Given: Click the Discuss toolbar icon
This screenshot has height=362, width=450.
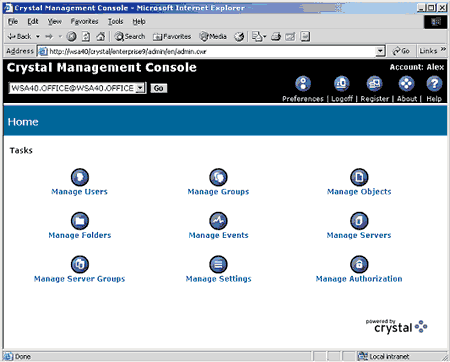Looking at the screenshot, I should click(x=305, y=36).
